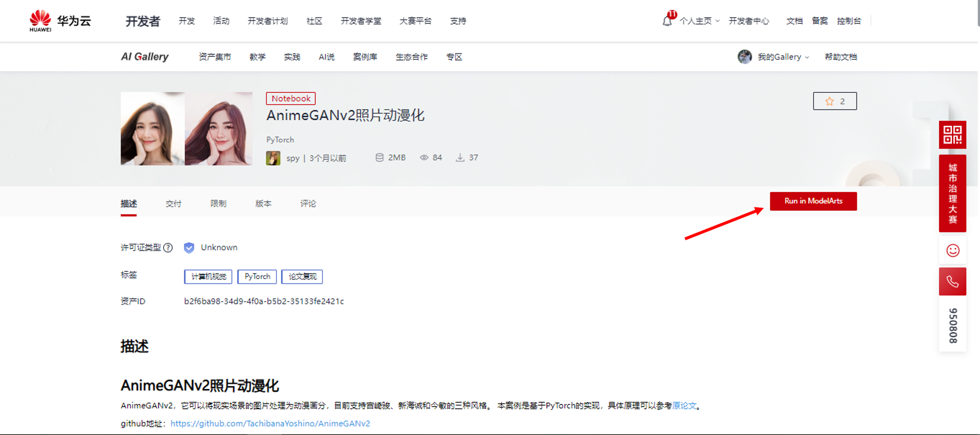Click the AnimeGANv2照片动漫化 page title
This screenshot has width=980, height=435.
tap(345, 116)
